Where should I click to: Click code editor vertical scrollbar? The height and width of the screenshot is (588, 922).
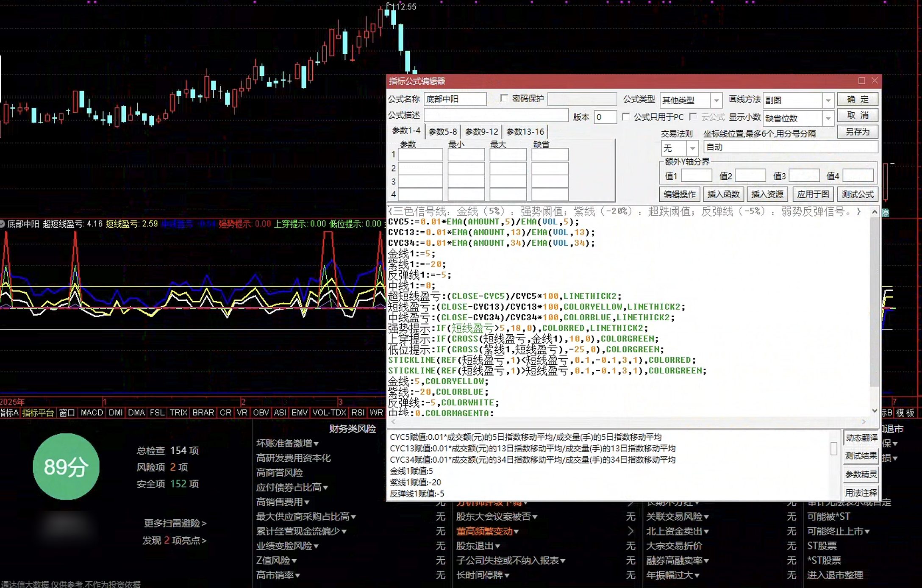875,302
